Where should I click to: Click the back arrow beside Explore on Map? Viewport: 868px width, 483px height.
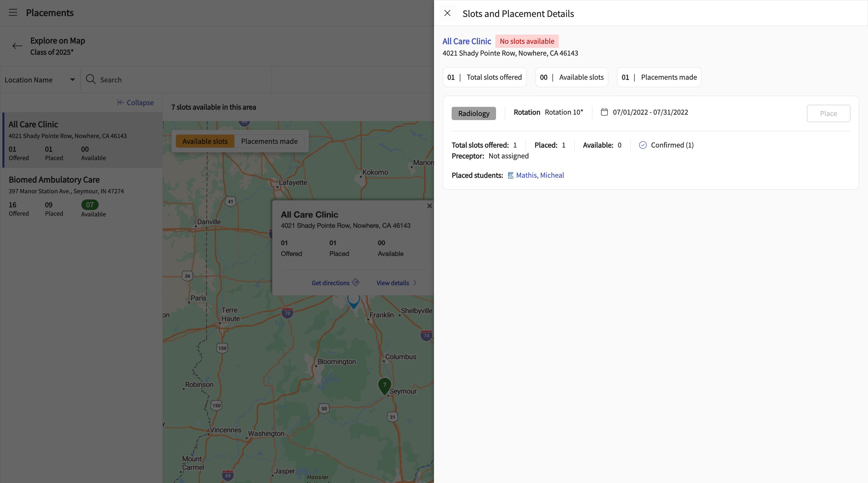tap(17, 46)
